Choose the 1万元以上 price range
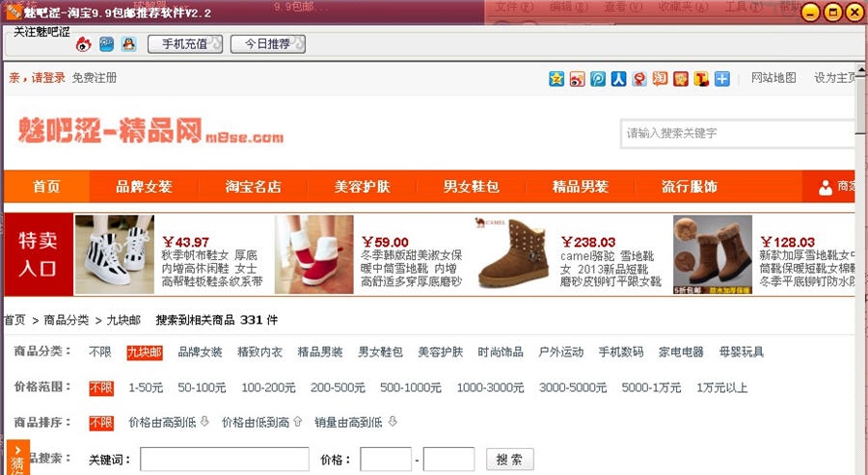This screenshot has width=868, height=475. 721,387
